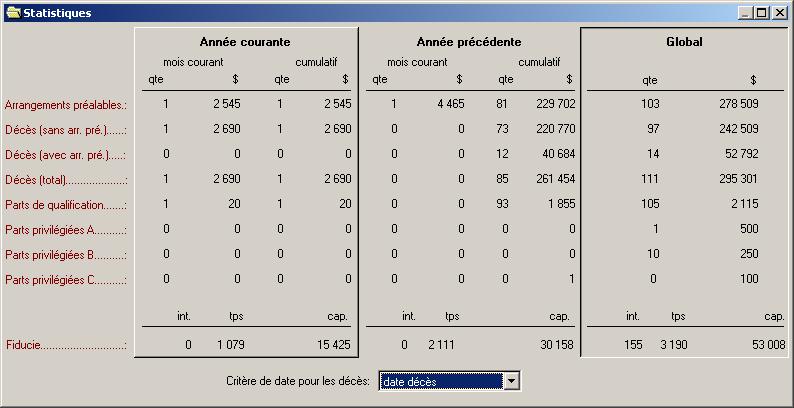Screen dimensions: 794x408
Task: Click the 'Global' section header
Action: tap(684, 42)
